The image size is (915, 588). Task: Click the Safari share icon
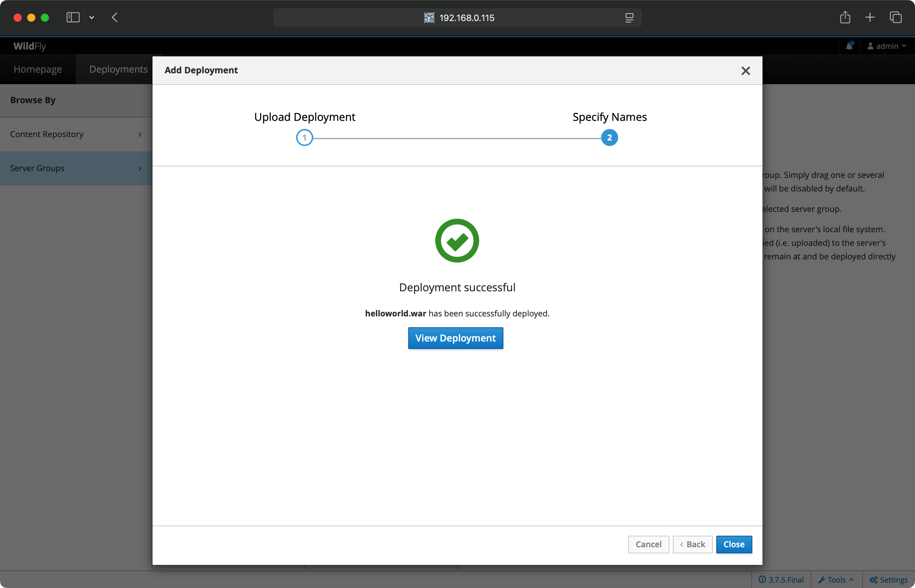[845, 17]
